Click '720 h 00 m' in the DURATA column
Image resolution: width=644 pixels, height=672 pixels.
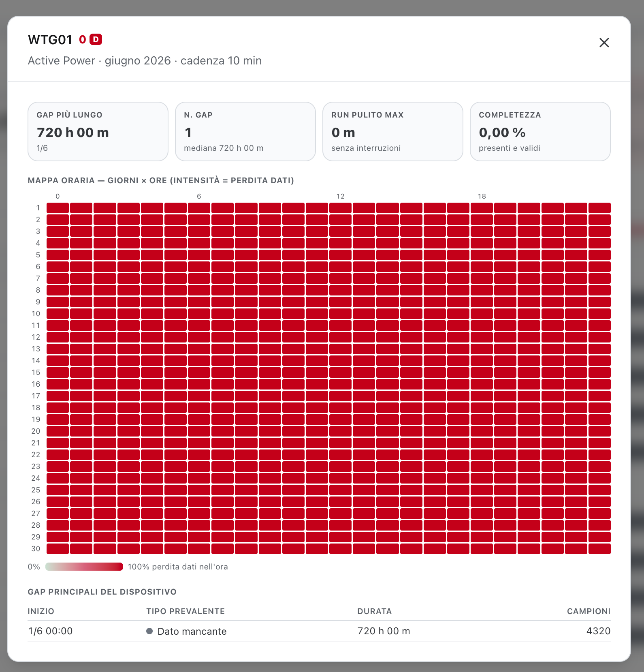click(384, 631)
